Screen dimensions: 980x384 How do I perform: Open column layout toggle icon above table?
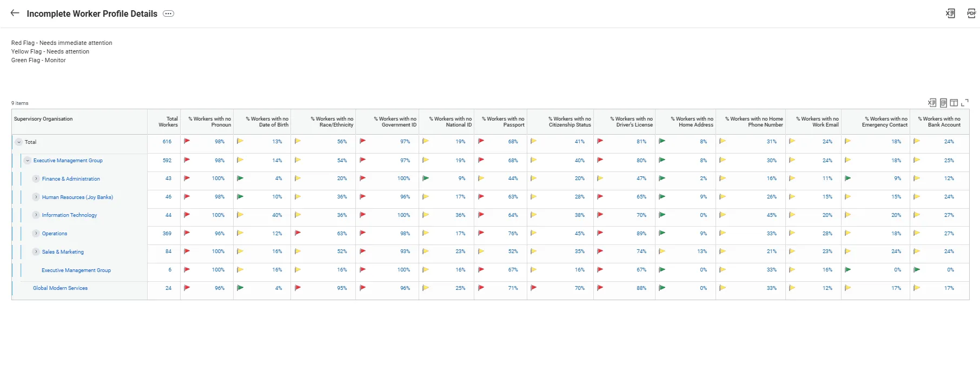pyautogui.click(x=954, y=103)
